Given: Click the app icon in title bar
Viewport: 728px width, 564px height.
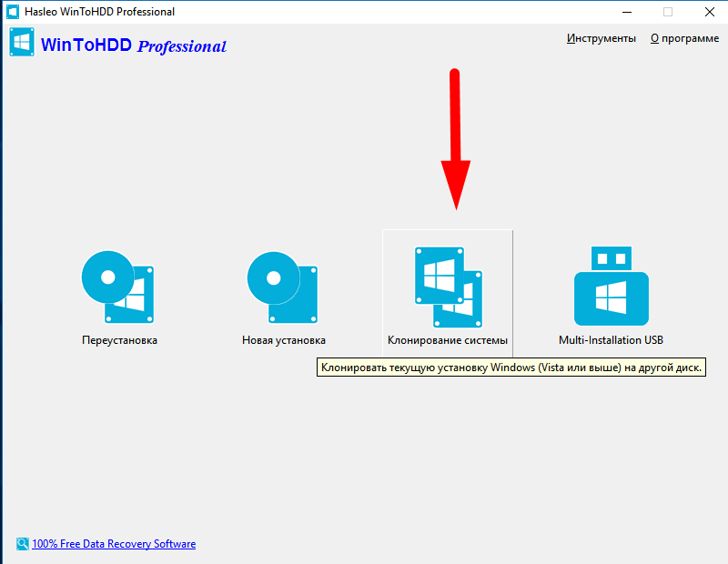Looking at the screenshot, I should pos(13,12).
